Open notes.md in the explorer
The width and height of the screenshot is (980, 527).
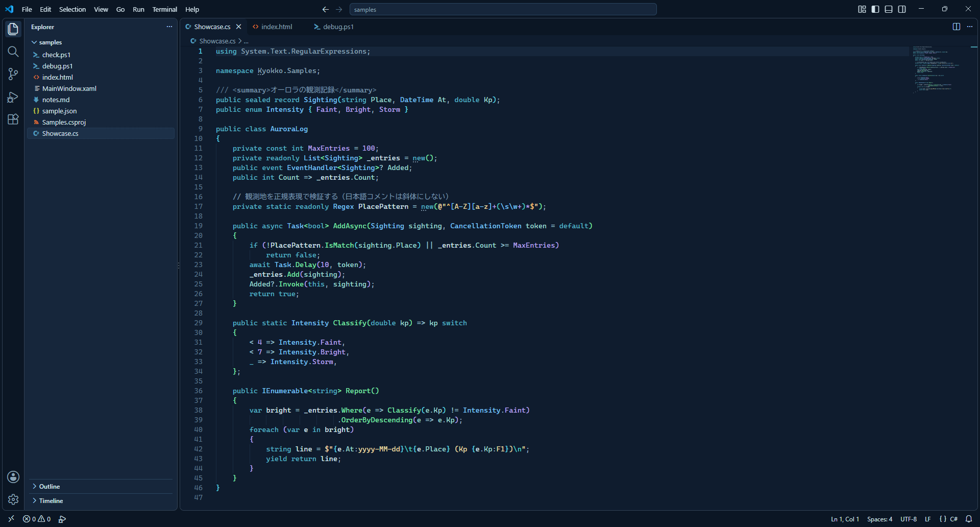tap(101, 100)
